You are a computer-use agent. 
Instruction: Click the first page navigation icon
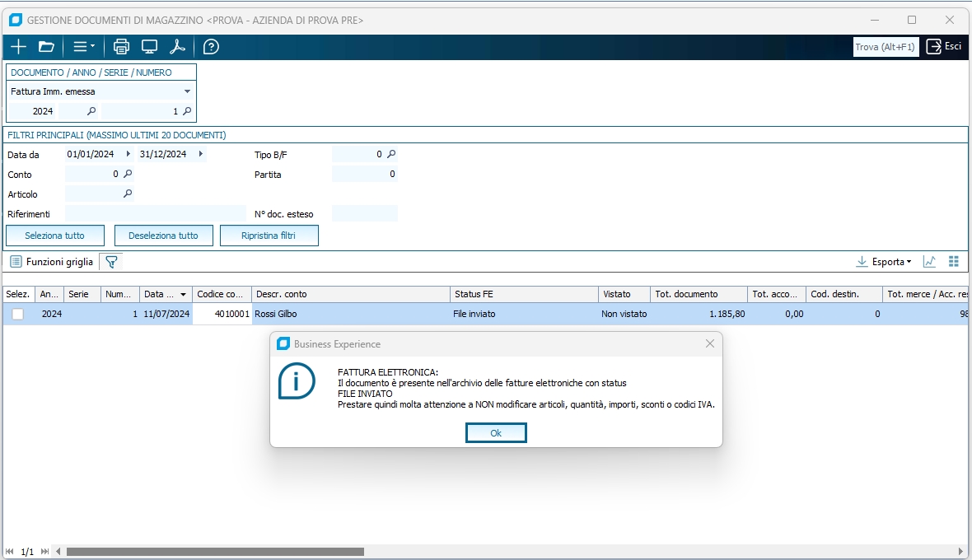[9, 551]
